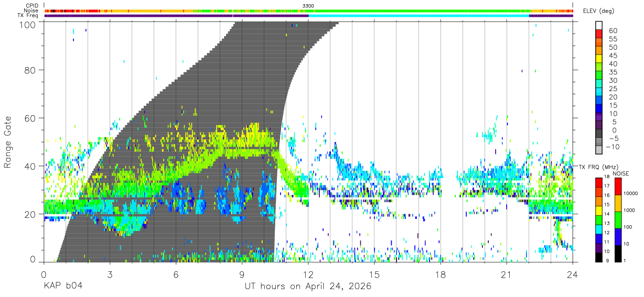Click the UT hours tick label '18'
644x297 pixels.
(440, 274)
